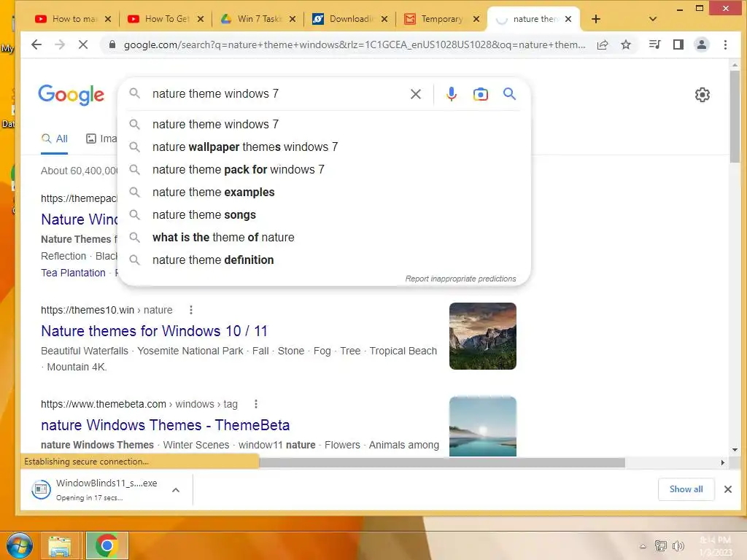The image size is (747, 560).
Task: Choose suggestion 'nature theme examples'
Action: pyautogui.click(x=324, y=192)
